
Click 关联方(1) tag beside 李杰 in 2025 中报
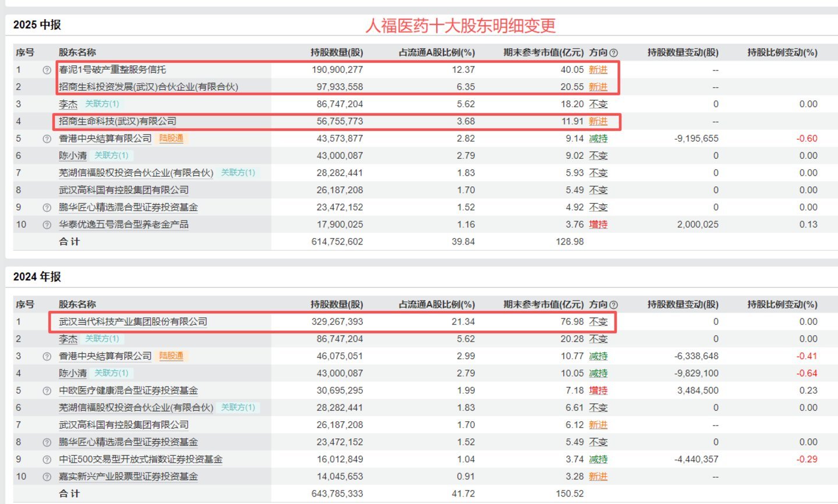coord(102,104)
